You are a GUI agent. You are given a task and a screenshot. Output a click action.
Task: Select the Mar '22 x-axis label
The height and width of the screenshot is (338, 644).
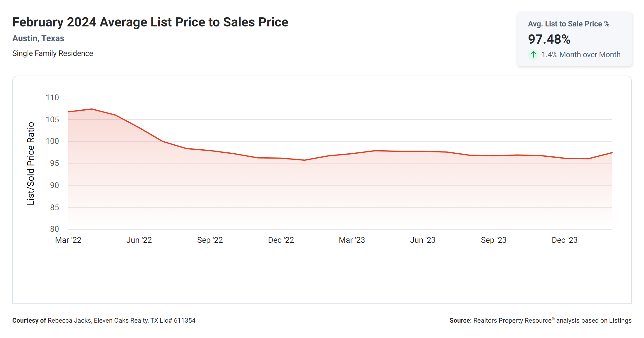(68, 240)
